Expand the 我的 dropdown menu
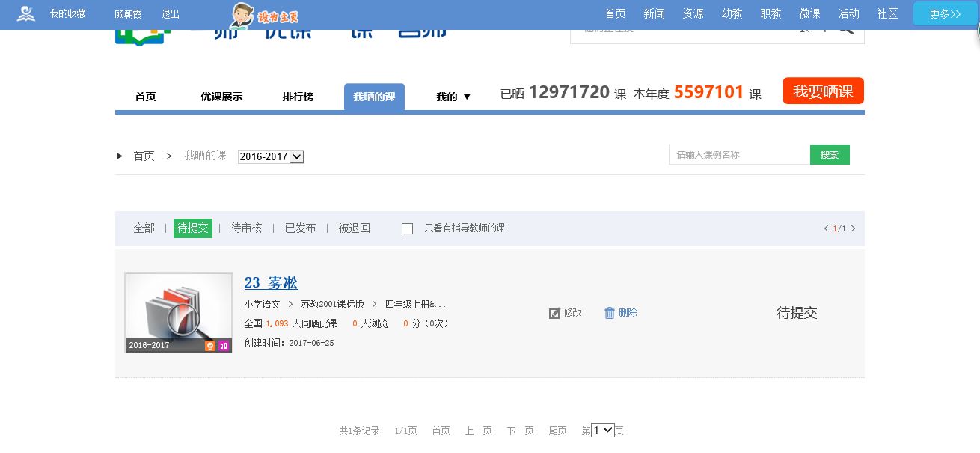980x453 pixels. tap(453, 97)
